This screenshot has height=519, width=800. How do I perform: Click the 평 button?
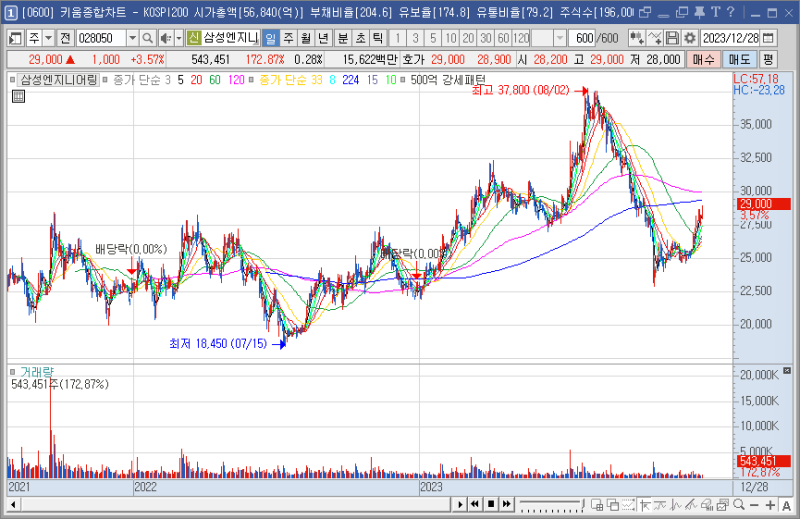click(x=768, y=60)
